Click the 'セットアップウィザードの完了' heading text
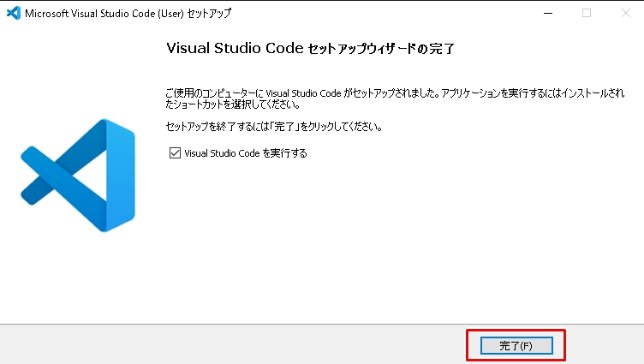 point(381,49)
